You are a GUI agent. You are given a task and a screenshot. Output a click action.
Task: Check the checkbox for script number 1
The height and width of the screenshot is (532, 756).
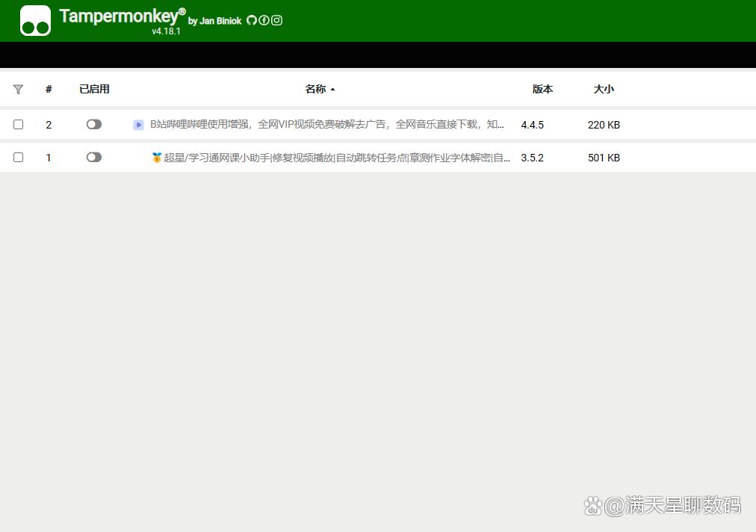pyautogui.click(x=19, y=157)
